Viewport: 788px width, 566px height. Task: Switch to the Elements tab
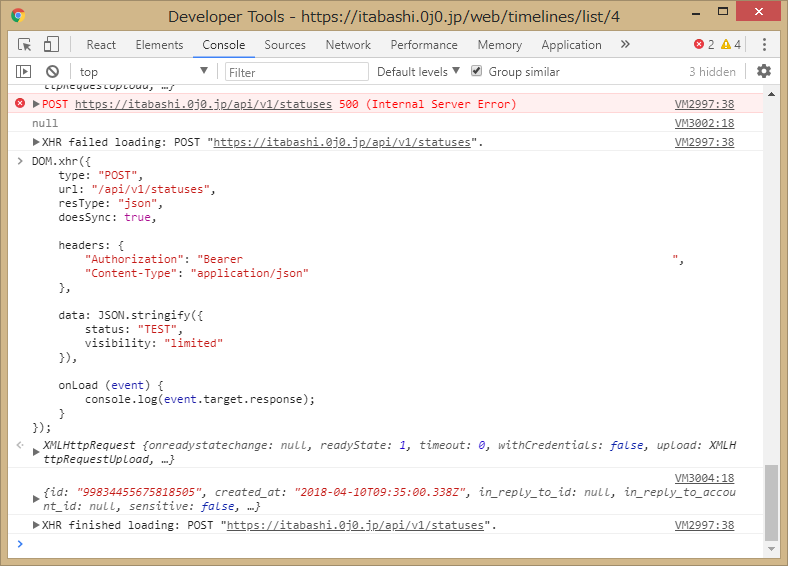click(159, 45)
